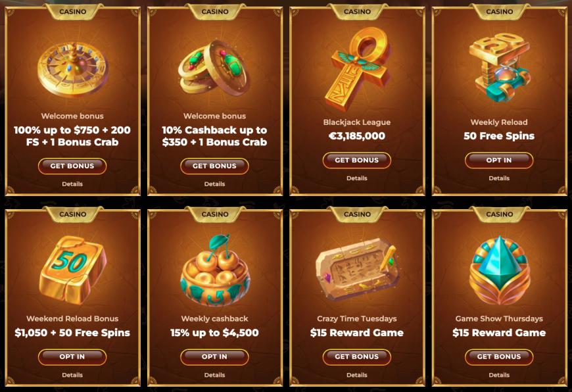Open Details for Blackjack League
The height and width of the screenshot is (392, 572).
(x=357, y=178)
